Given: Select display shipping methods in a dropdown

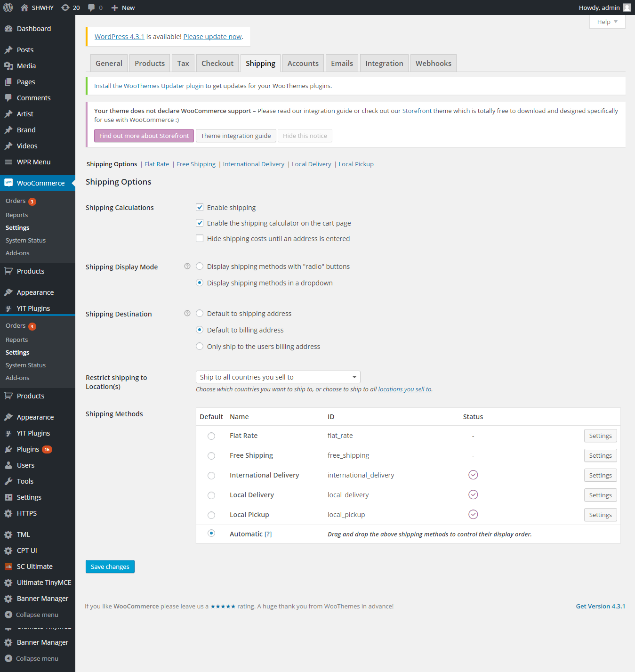Looking at the screenshot, I should tap(200, 283).
